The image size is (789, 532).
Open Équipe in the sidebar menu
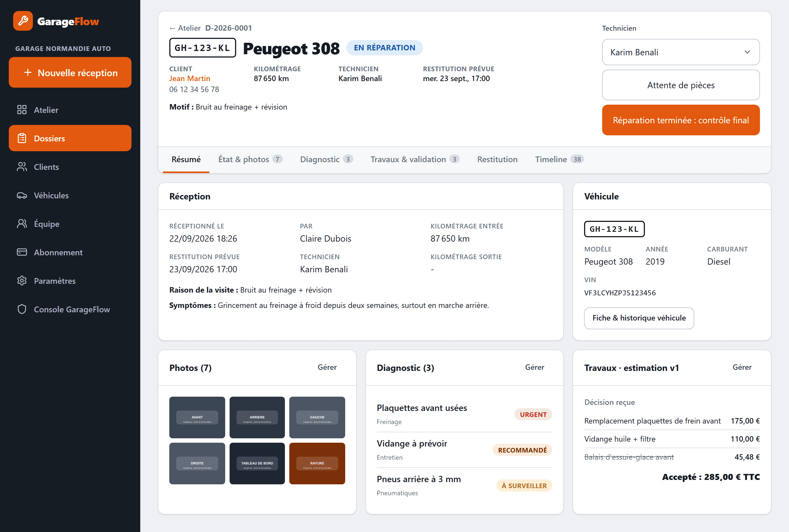click(70, 224)
